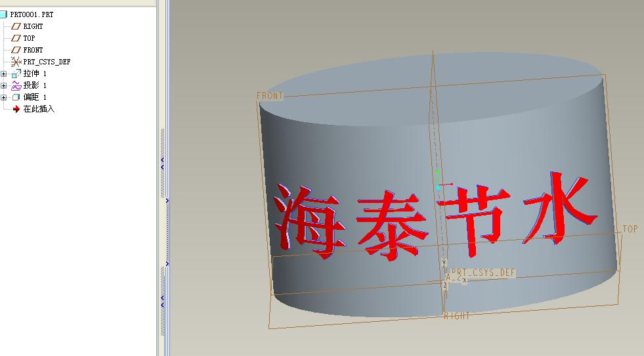
Task: Expand the 偏距 1 feature node
Action: click(4, 97)
